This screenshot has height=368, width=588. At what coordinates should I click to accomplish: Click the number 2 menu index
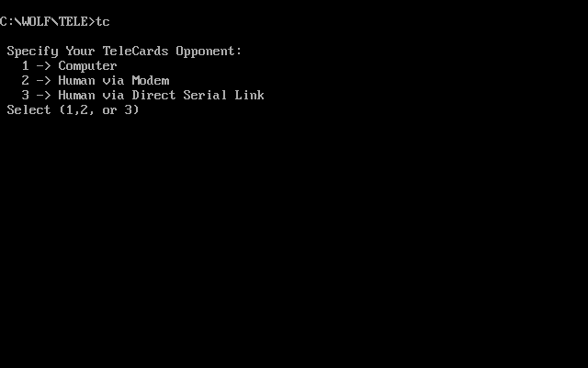[x=26, y=80]
